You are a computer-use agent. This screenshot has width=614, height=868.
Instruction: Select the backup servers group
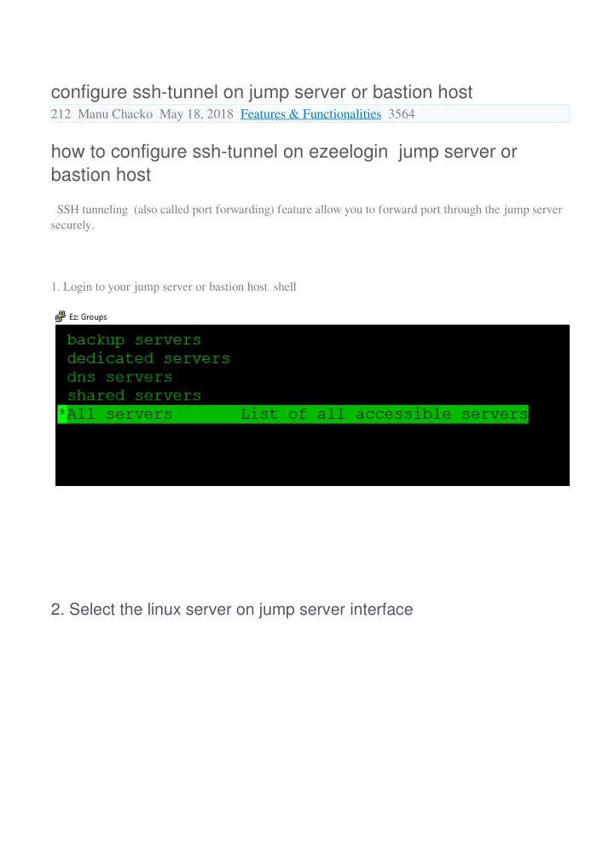pos(134,339)
